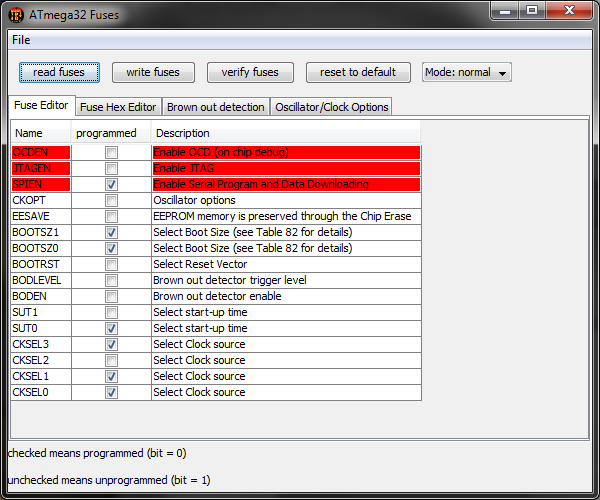Enable the BODEN programmed checkbox
Viewport: 600px width, 500px height.
click(111, 296)
